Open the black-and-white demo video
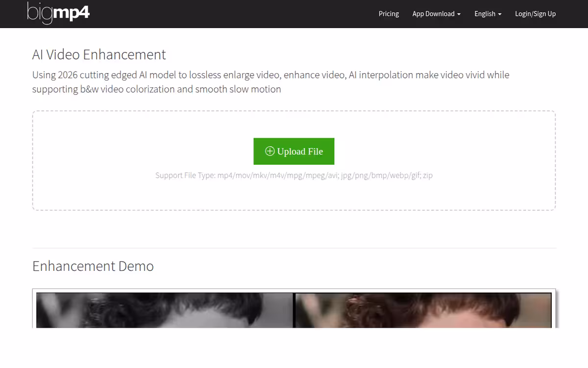The height and width of the screenshot is (368, 588). [x=165, y=310]
